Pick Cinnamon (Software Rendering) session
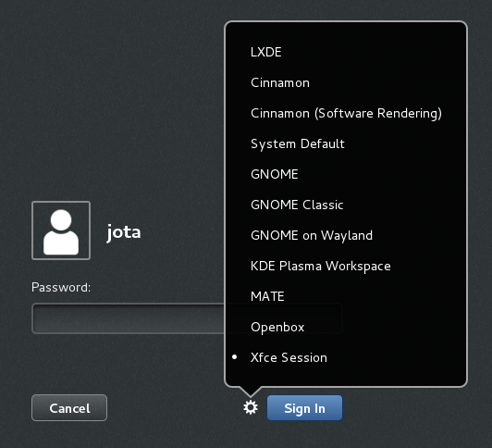 [x=346, y=113]
